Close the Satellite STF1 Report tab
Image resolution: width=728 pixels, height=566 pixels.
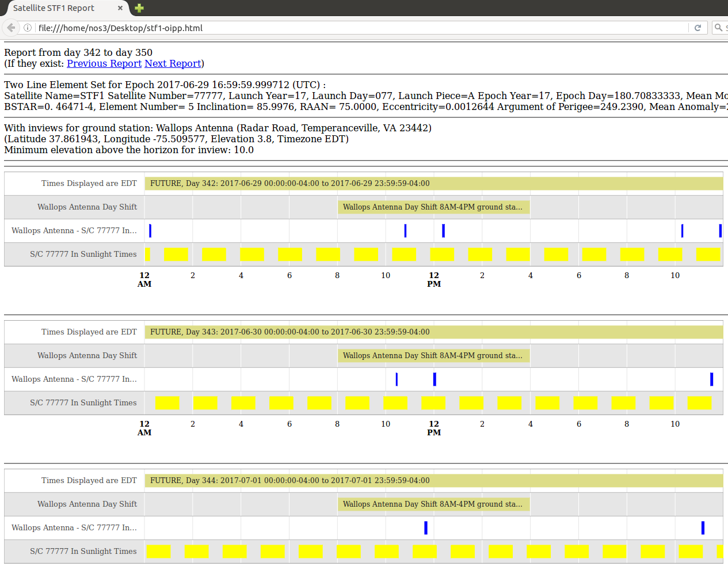pyautogui.click(x=120, y=8)
